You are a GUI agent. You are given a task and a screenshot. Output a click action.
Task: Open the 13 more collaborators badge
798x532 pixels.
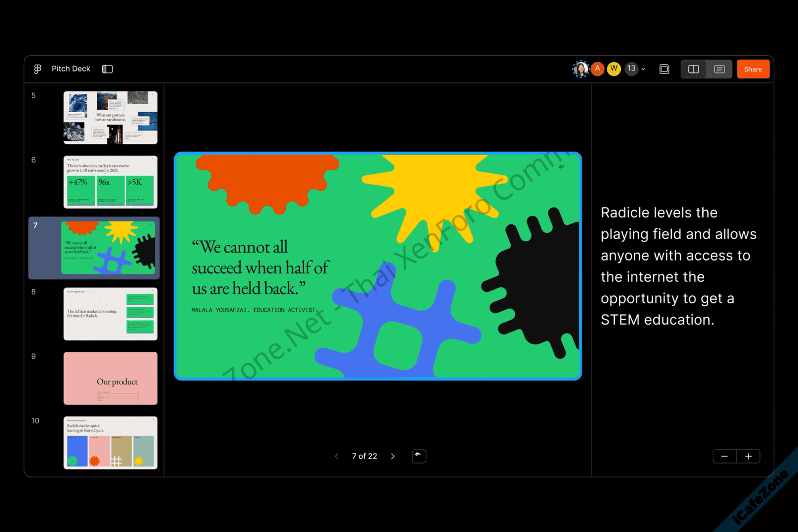(631, 69)
